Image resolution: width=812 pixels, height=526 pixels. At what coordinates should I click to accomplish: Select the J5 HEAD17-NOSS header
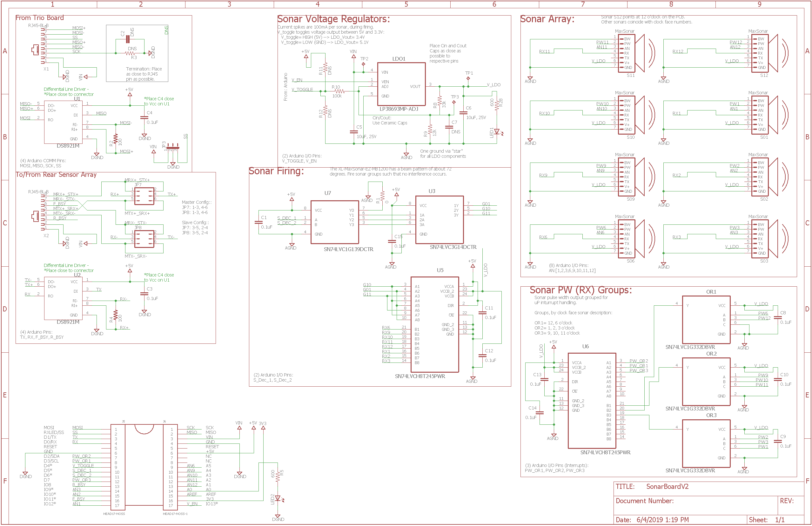click(x=118, y=467)
